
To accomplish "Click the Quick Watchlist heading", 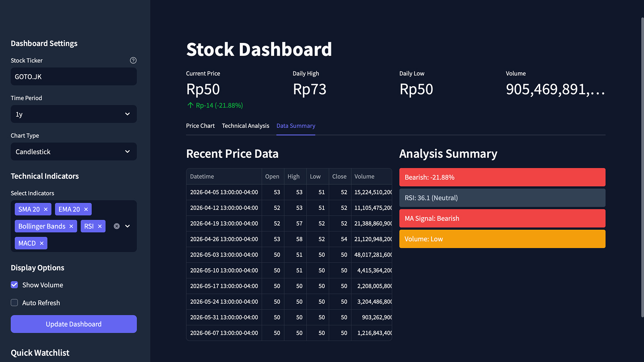I will [40, 353].
